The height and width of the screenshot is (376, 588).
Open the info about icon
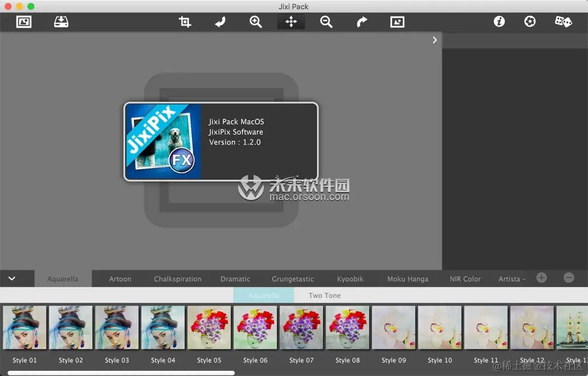pos(499,22)
